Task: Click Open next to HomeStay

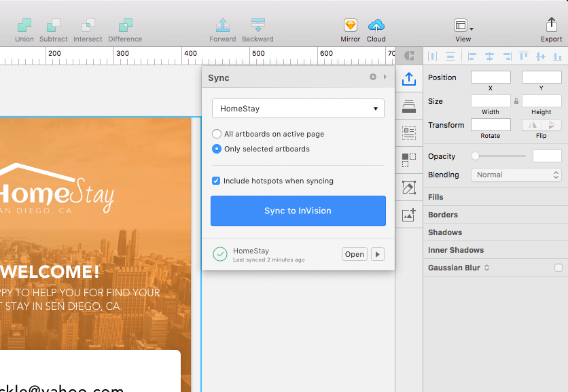Action: [354, 254]
